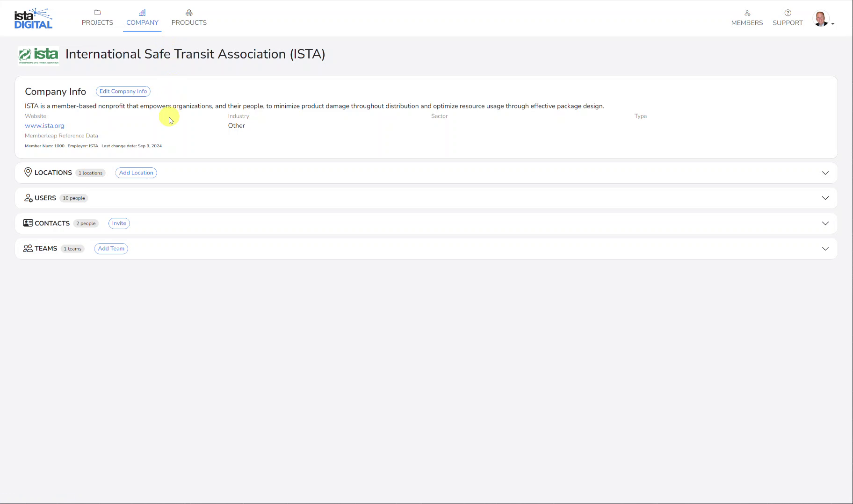Click the '1 teams' badge
Image resolution: width=853 pixels, height=504 pixels.
[x=72, y=249]
